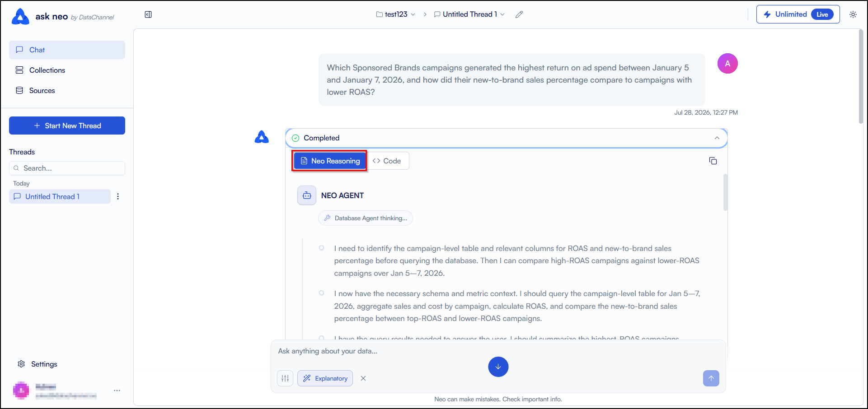
Task: Expand the Untitled Thread 1 breadcrumb dropdown
Action: [469, 14]
